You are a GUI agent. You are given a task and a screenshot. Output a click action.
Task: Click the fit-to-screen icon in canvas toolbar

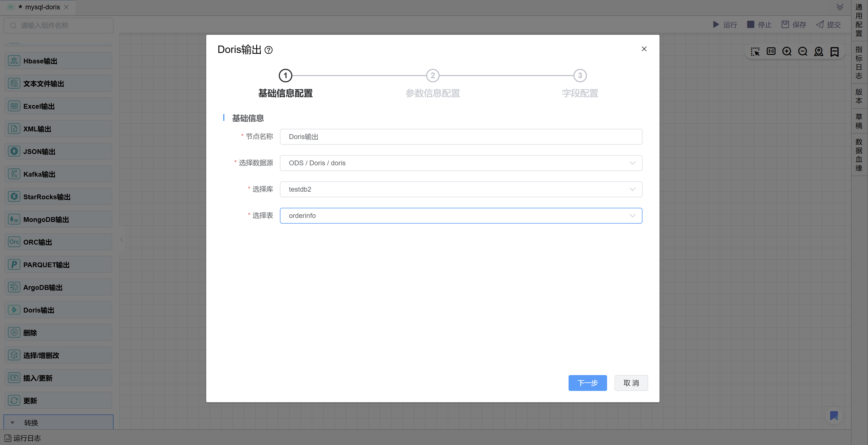(771, 52)
